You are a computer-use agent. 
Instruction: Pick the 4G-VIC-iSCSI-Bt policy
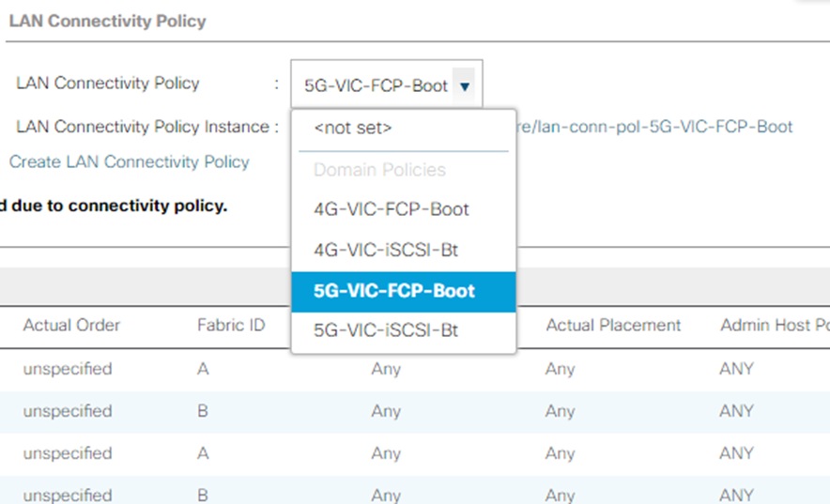[x=386, y=250]
